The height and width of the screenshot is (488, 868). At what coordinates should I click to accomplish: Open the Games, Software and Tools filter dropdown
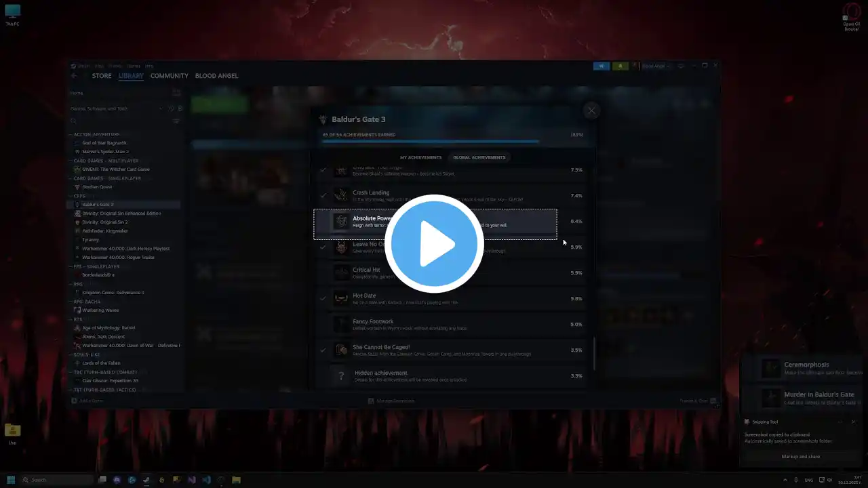point(116,108)
